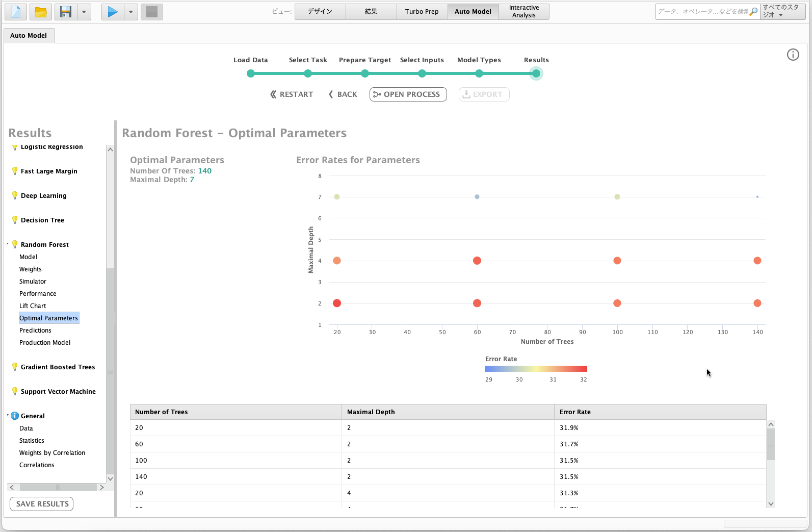
Task: Open the Lift Chart item
Action: coord(33,306)
